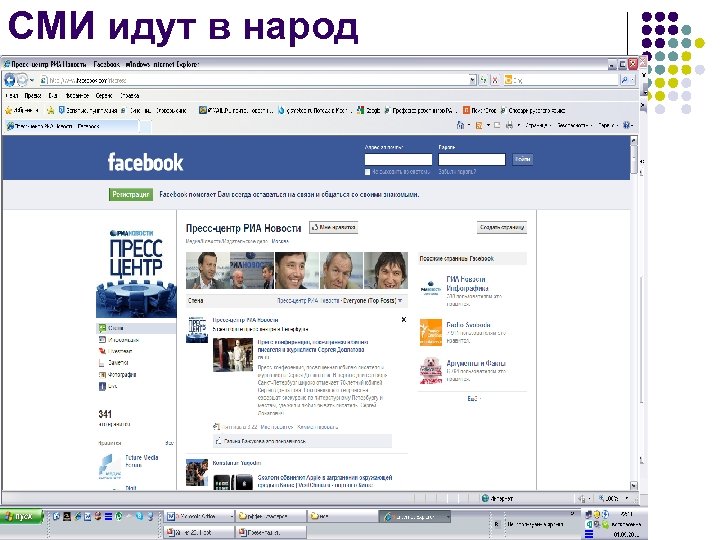Open the search provider dropdown arrow

pos(633,80)
